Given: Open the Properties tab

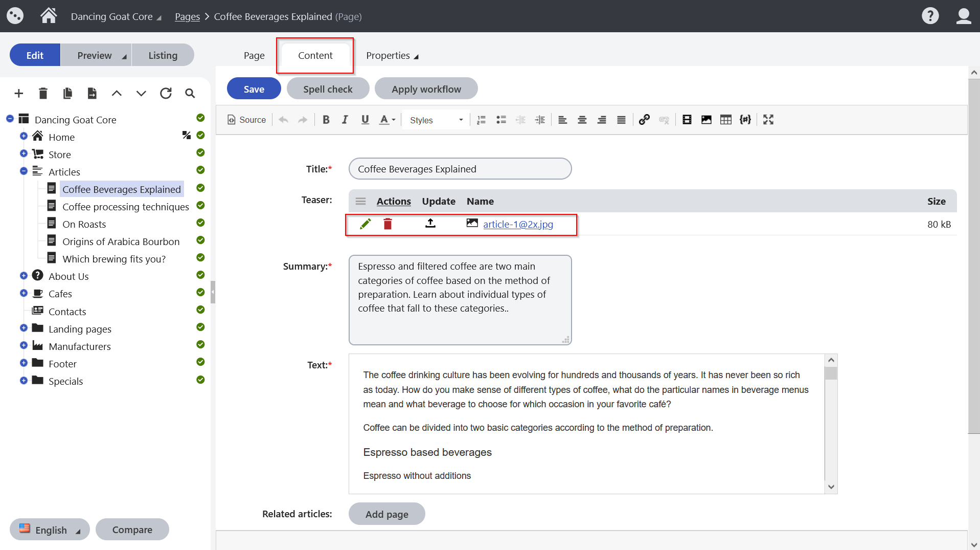Looking at the screenshot, I should (x=389, y=55).
